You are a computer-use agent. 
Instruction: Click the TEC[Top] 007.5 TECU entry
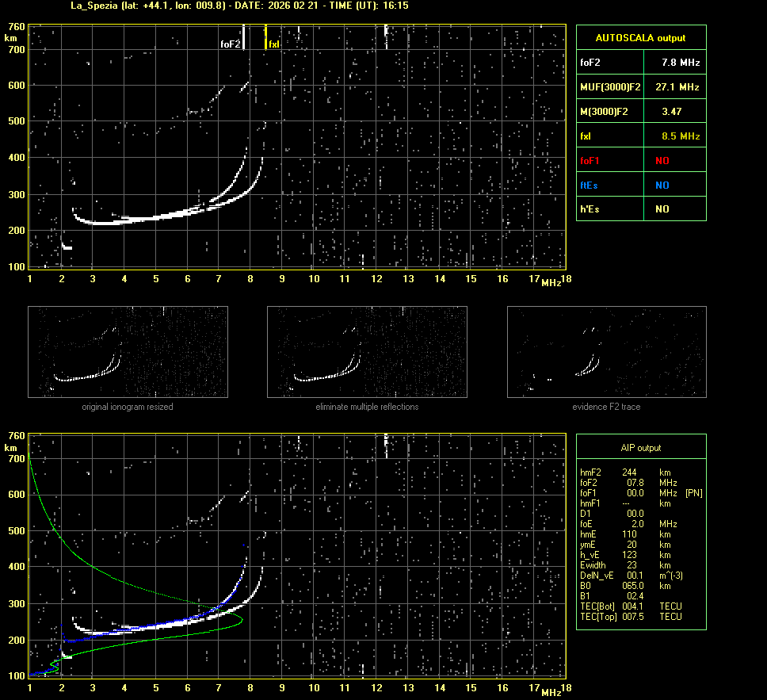click(x=631, y=617)
